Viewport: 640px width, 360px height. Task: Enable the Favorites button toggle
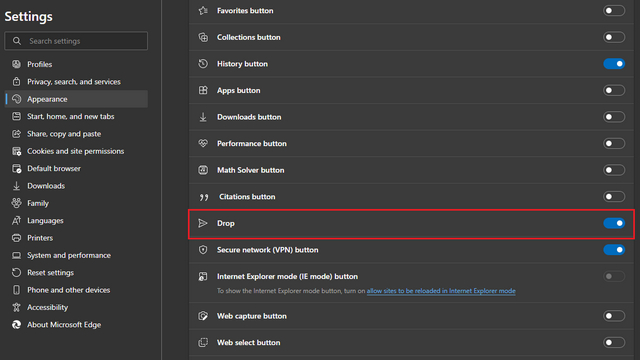point(614,11)
